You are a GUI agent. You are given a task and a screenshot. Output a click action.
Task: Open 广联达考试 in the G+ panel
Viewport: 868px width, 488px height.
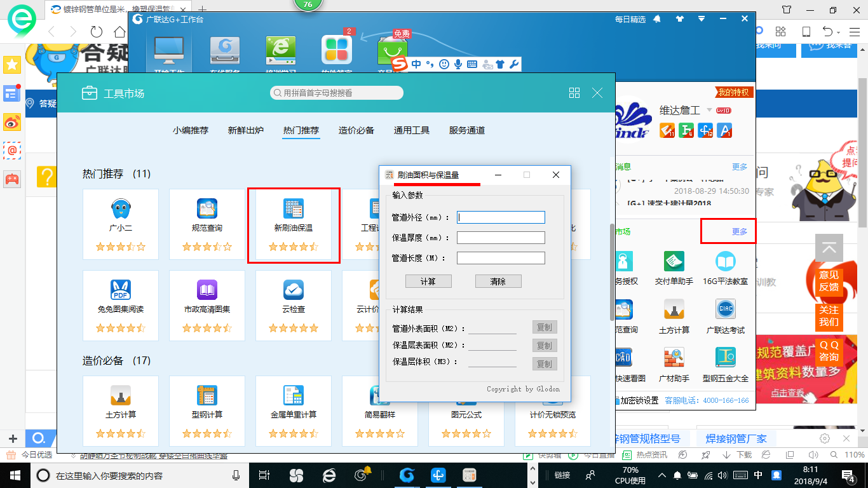click(x=725, y=316)
